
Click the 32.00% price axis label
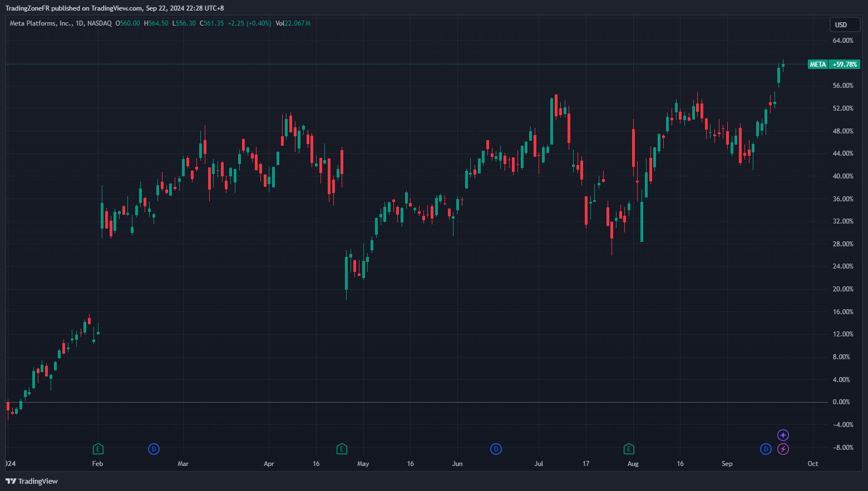tap(843, 221)
